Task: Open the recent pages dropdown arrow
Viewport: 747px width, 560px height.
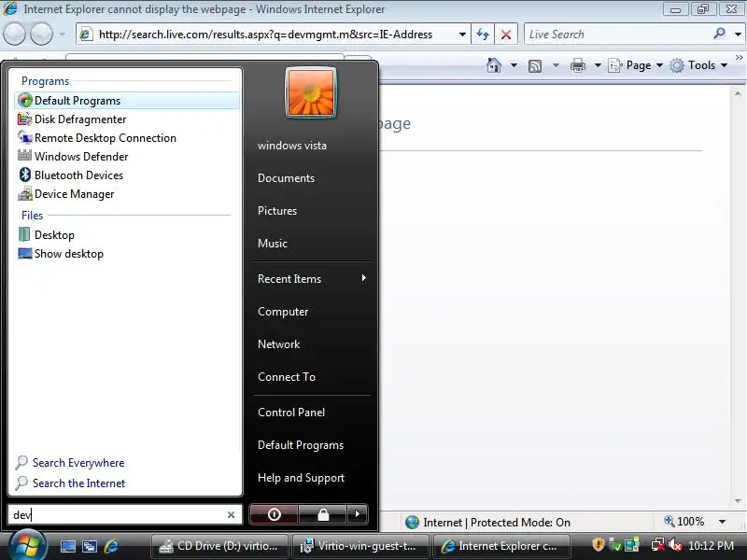Action: 62,35
